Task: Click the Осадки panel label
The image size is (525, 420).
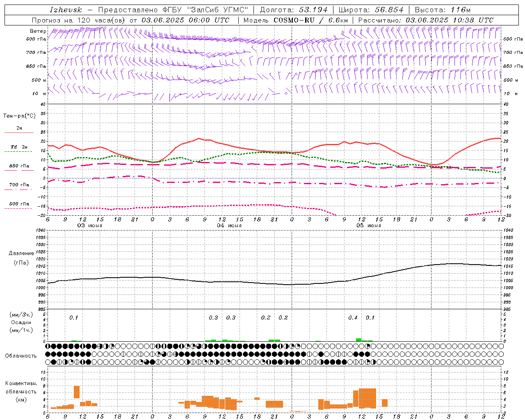Action: [x=21, y=322]
